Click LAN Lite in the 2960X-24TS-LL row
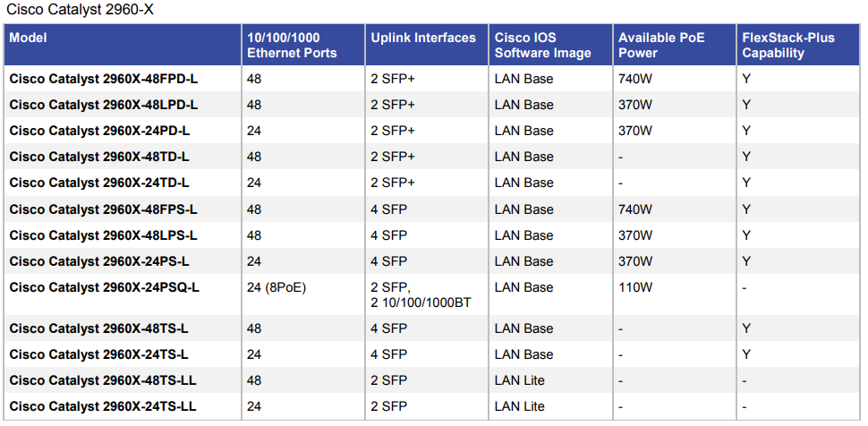Image resolution: width=868 pixels, height=426 pixels. tap(519, 406)
